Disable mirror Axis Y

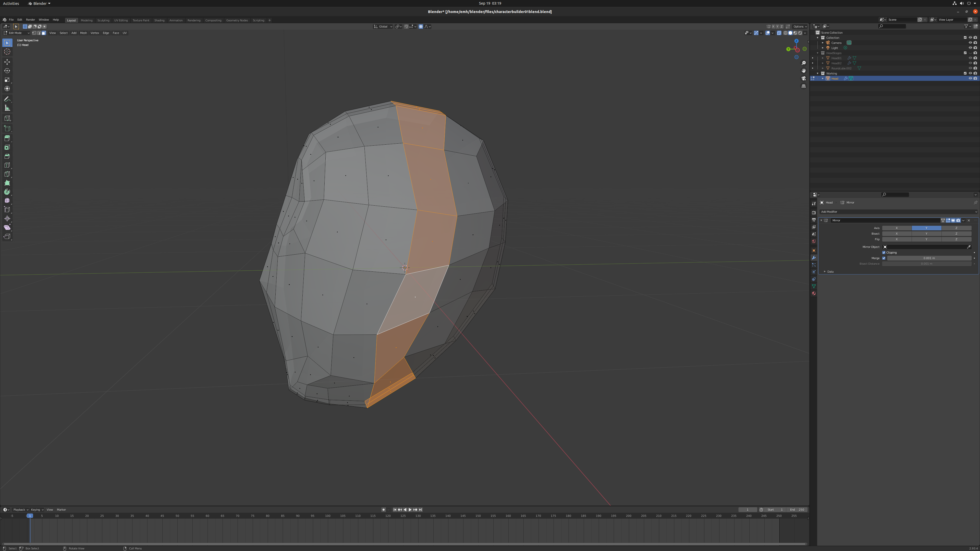coord(926,228)
